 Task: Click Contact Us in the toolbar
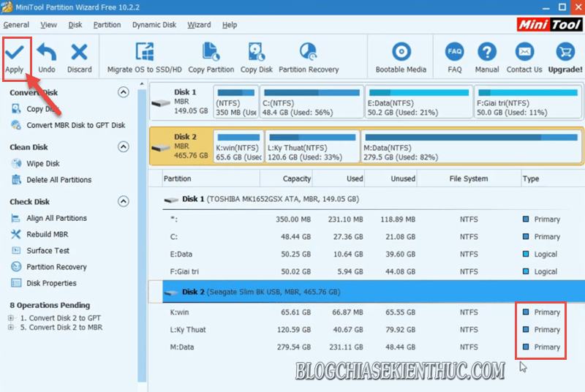pos(524,58)
